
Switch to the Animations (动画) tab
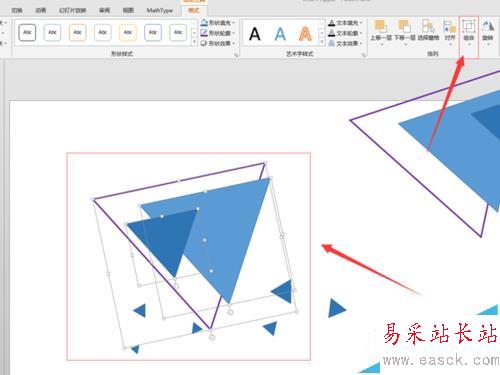point(41,10)
